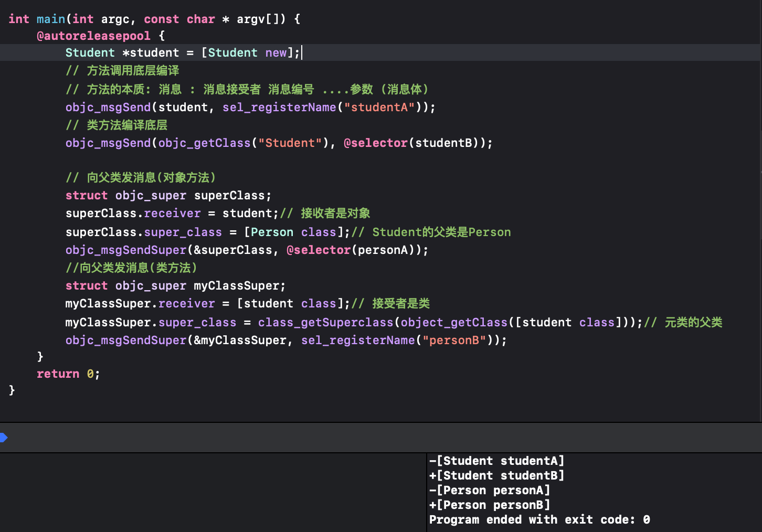Click the blue breakpoint toggle in debug bar

(x=4, y=438)
